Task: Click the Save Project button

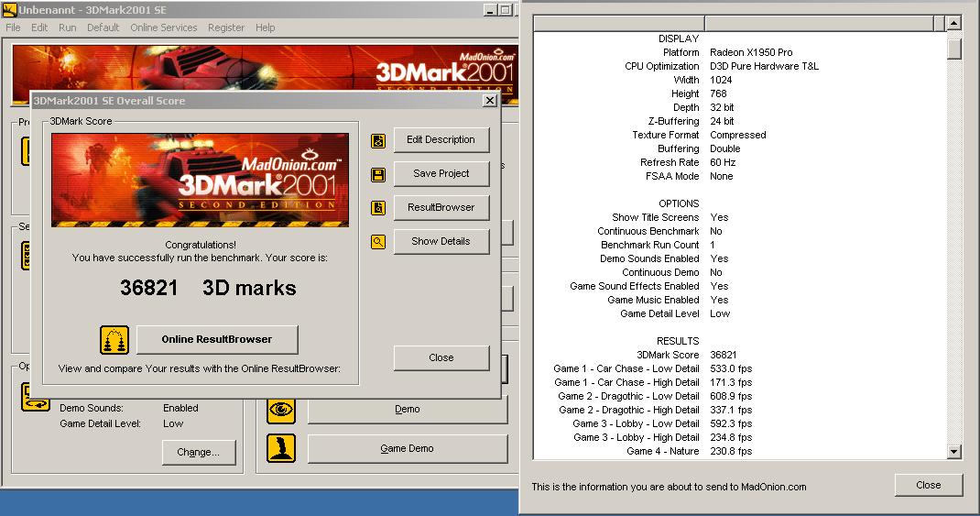Action: click(441, 173)
